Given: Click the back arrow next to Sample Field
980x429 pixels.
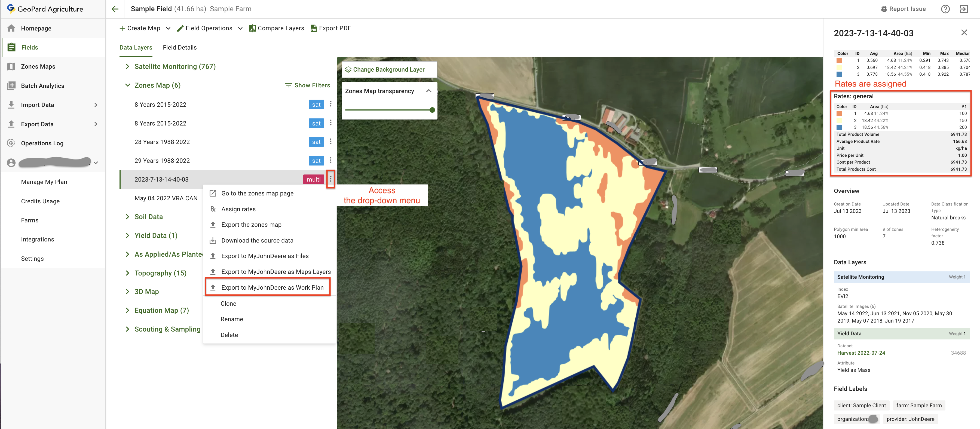Looking at the screenshot, I should click(115, 9).
